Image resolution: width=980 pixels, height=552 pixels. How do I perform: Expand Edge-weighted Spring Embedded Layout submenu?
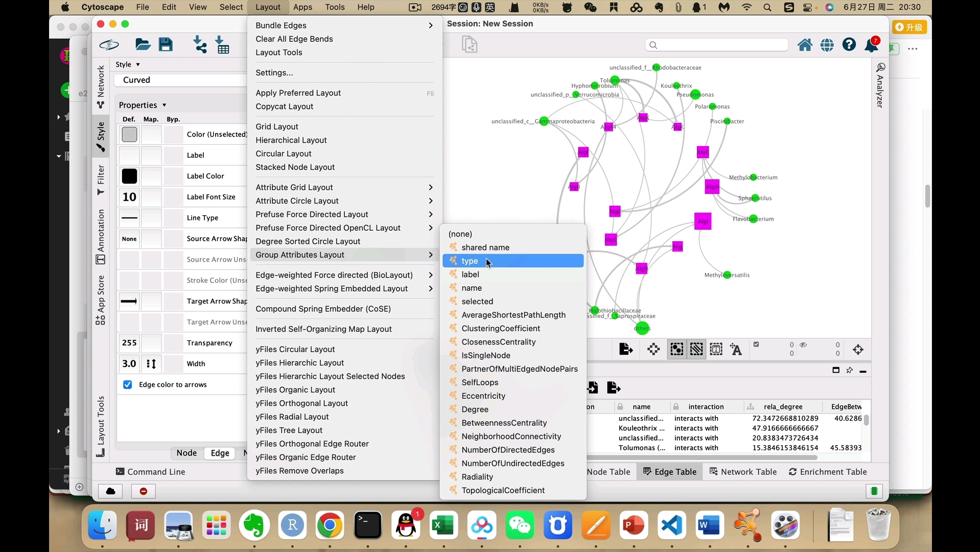[x=344, y=289]
